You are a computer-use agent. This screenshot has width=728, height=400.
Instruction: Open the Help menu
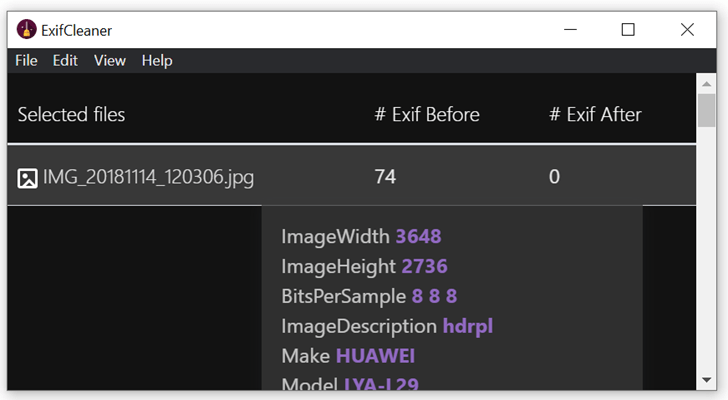pyautogui.click(x=157, y=61)
